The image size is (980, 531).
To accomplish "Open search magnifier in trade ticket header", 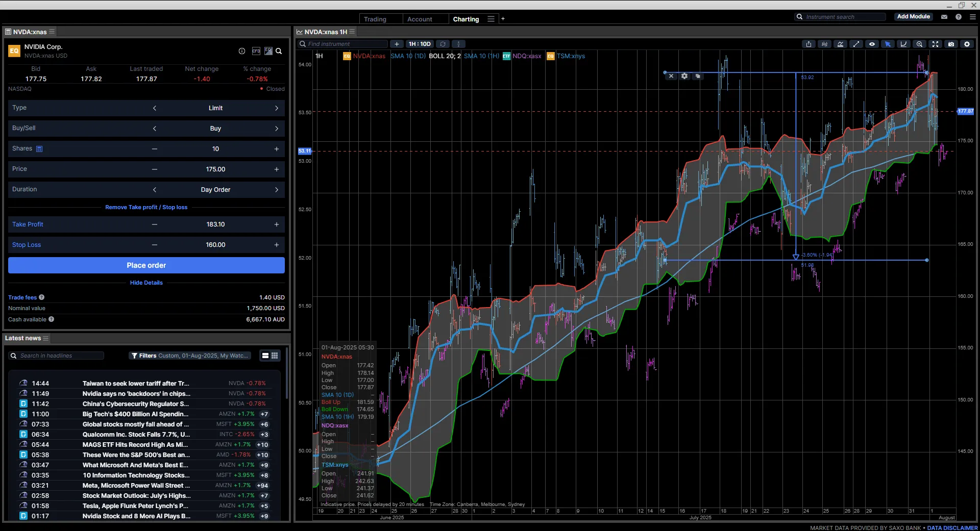I will pyautogui.click(x=279, y=51).
